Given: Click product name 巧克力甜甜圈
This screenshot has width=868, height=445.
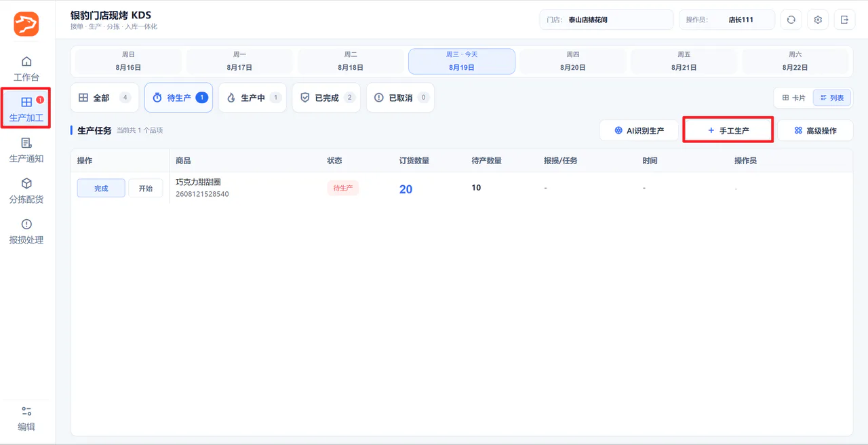Looking at the screenshot, I should (x=198, y=182).
